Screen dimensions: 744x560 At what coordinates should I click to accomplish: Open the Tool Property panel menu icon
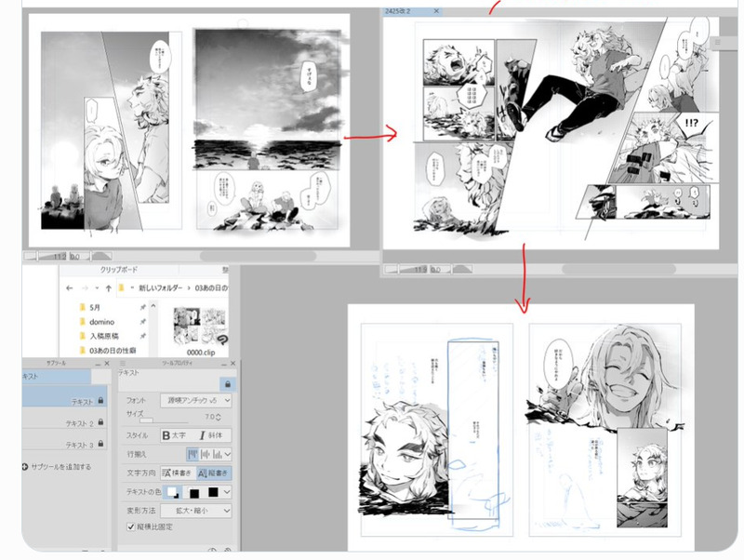[123, 364]
